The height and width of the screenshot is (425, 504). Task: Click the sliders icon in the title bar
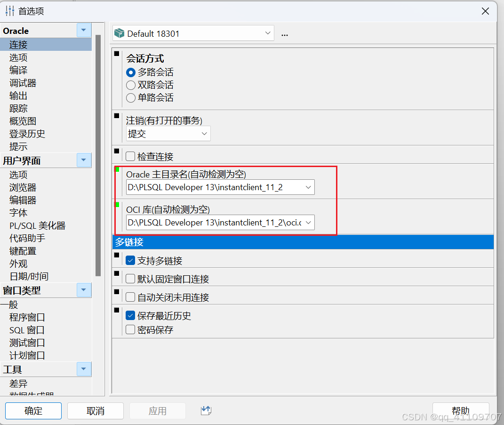click(9, 10)
